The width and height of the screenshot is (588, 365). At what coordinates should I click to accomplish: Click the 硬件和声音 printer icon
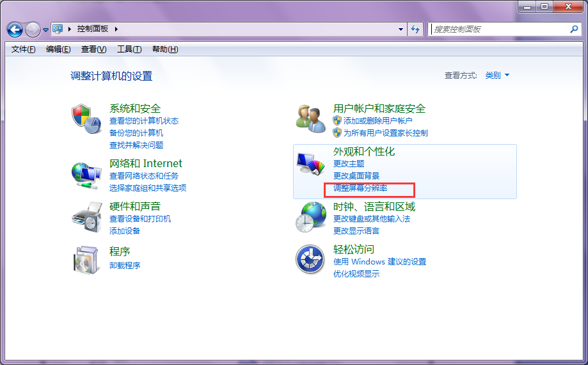(88, 217)
